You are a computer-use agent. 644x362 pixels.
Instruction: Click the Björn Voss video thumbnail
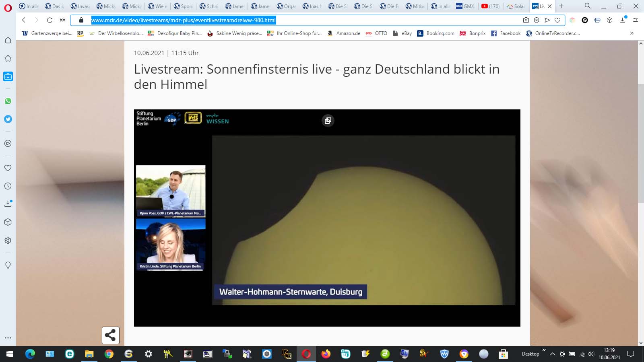[171, 191]
